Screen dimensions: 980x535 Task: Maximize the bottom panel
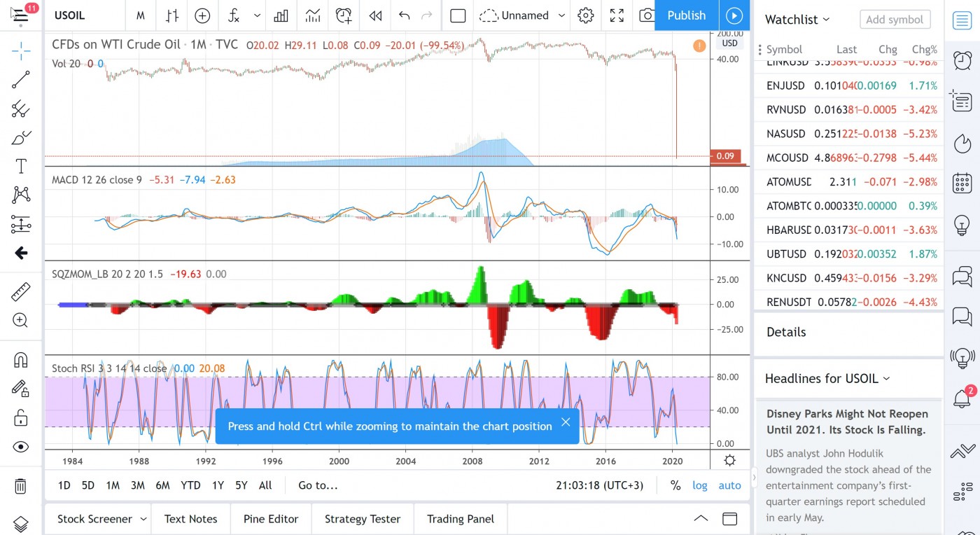coord(729,519)
